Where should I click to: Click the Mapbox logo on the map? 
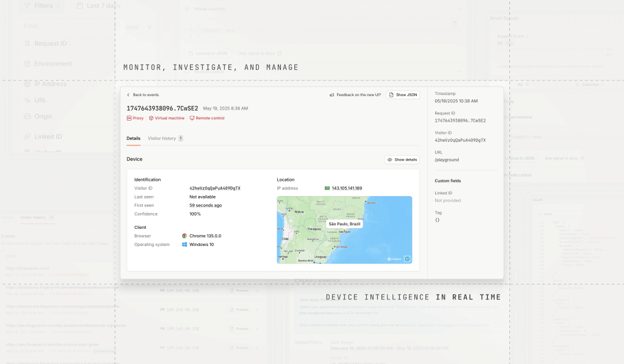(389, 258)
